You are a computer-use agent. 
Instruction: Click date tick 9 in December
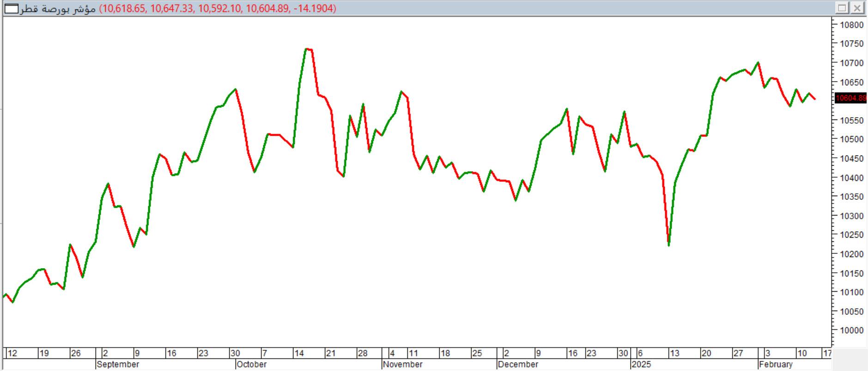point(538,353)
